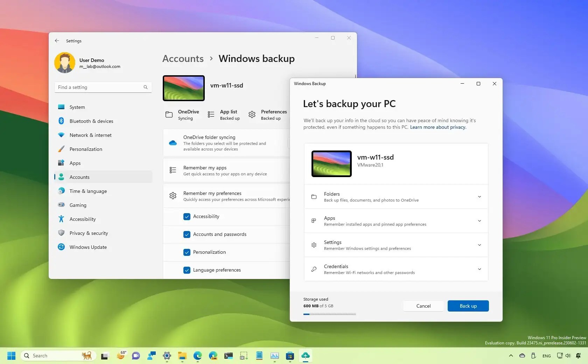Click the OneDrive Syncing icon near vm-w11-ssd
The image size is (588, 364).
click(169, 114)
